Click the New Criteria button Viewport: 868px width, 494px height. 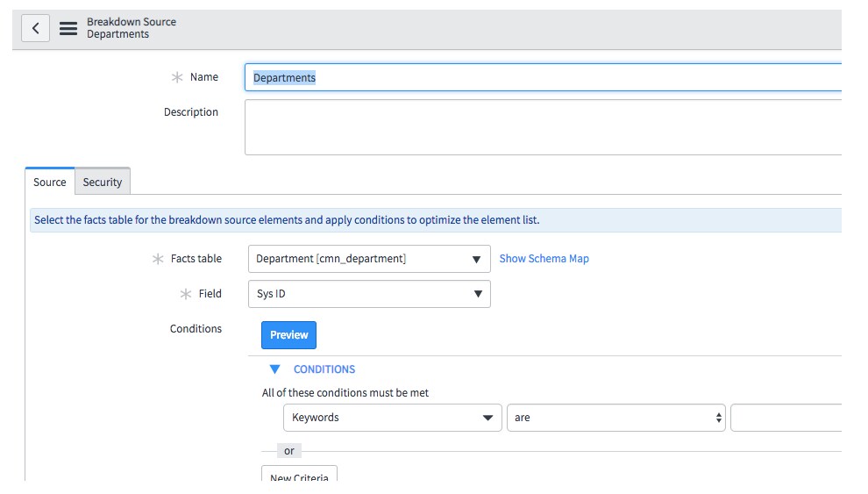coord(299,474)
